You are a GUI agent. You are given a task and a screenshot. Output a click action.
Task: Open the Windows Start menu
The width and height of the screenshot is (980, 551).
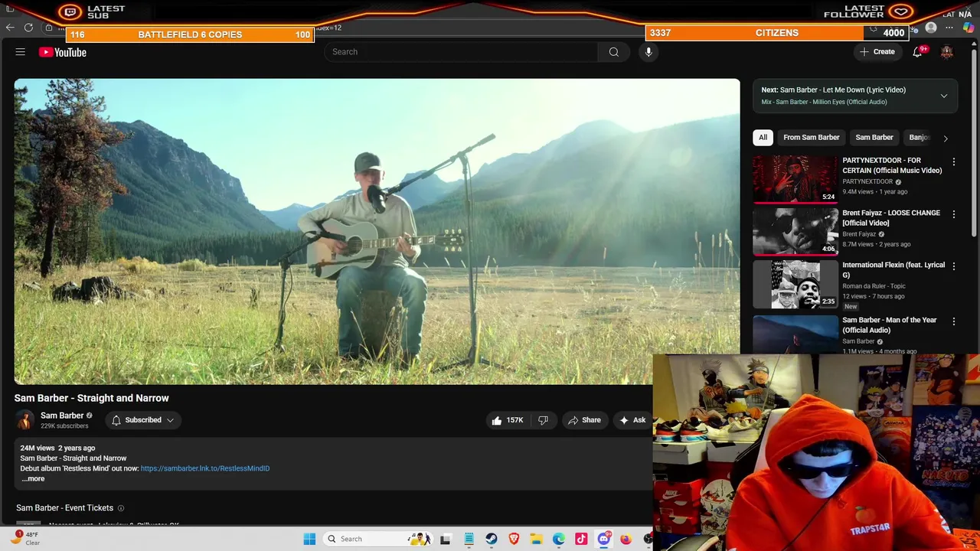[x=309, y=539]
